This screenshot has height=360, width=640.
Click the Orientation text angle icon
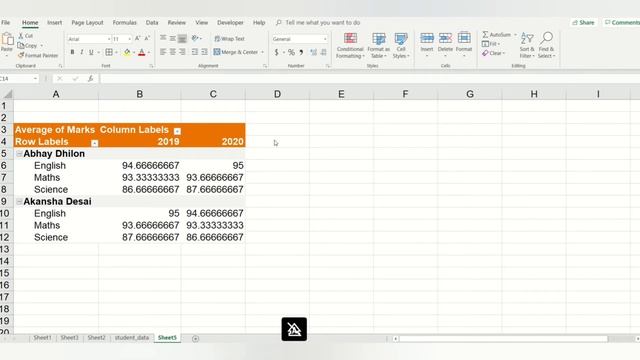[x=195, y=38]
